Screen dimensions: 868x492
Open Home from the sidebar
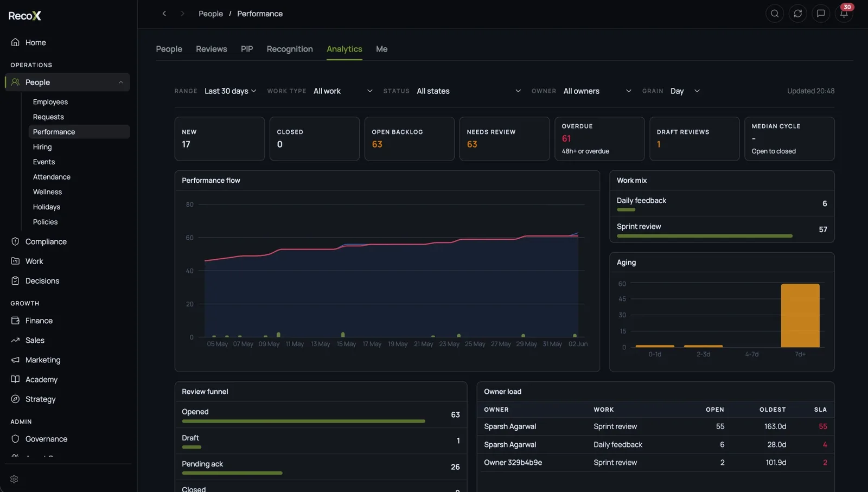(x=35, y=42)
